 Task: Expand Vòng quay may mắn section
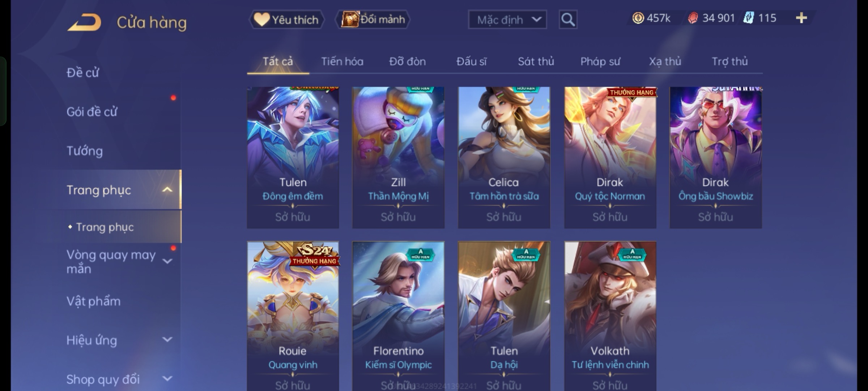click(167, 261)
